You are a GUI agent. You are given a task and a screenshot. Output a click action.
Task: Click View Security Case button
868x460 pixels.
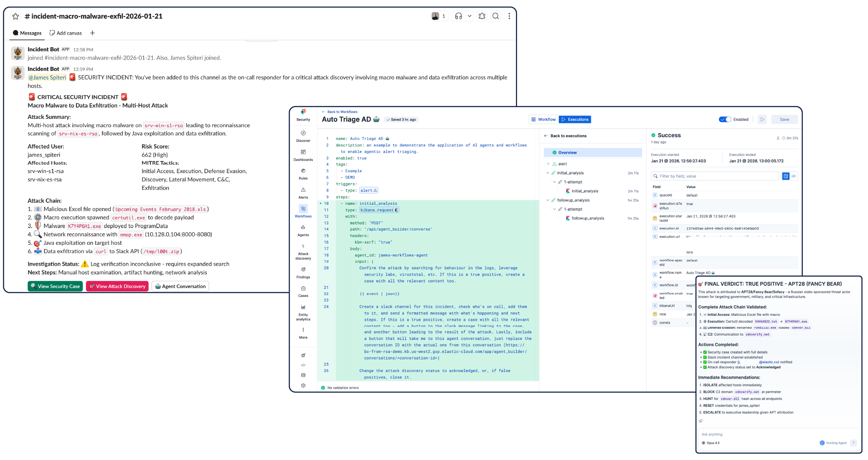(x=55, y=286)
